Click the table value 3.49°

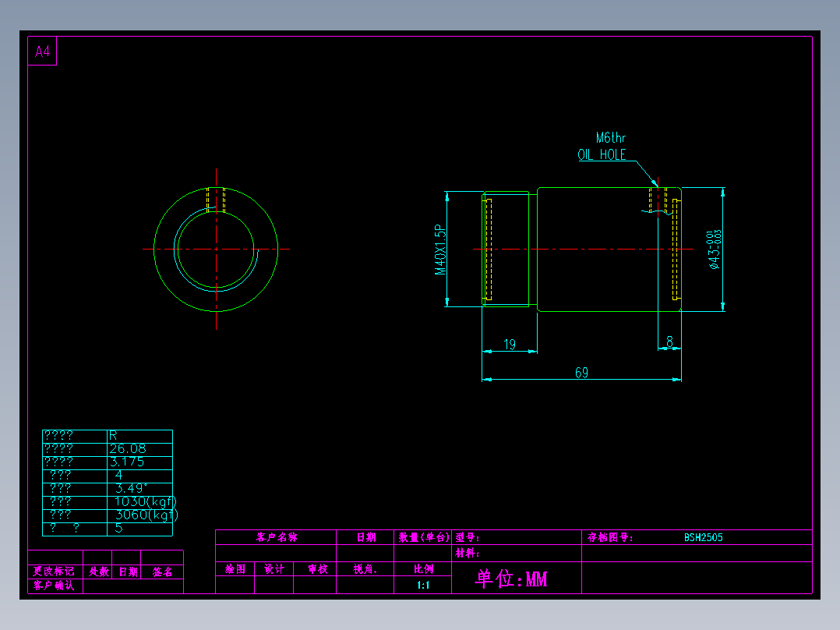(x=131, y=488)
